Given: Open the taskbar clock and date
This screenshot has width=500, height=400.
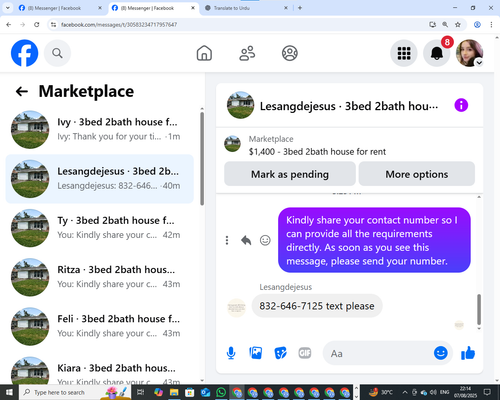Looking at the screenshot, I should click(x=465, y=392).
